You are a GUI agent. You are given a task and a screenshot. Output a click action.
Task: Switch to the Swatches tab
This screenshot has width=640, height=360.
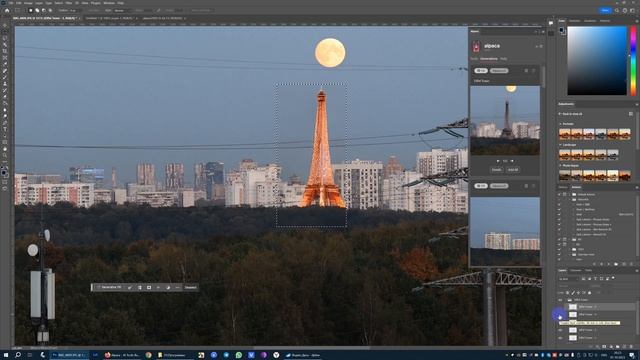tap(574, 21)
